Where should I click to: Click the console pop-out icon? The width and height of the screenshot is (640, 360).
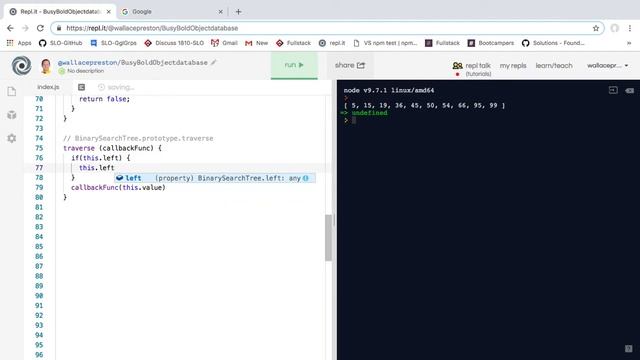click(x=613, y=90)
